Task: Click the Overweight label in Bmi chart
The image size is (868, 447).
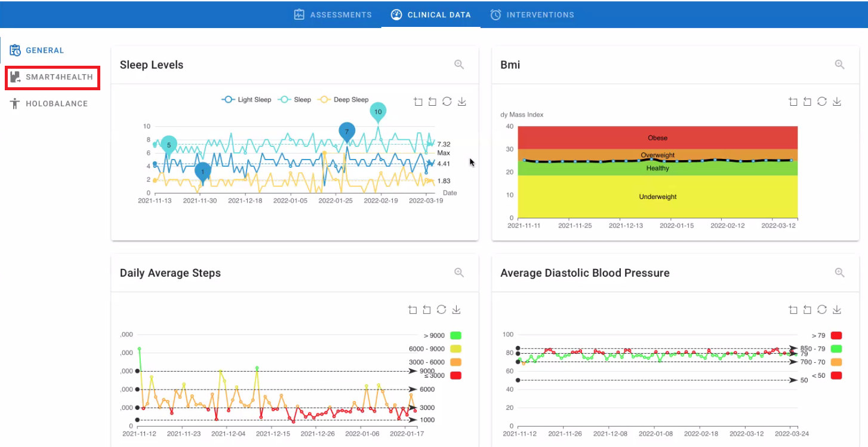Action: click(x=658, y=155)
